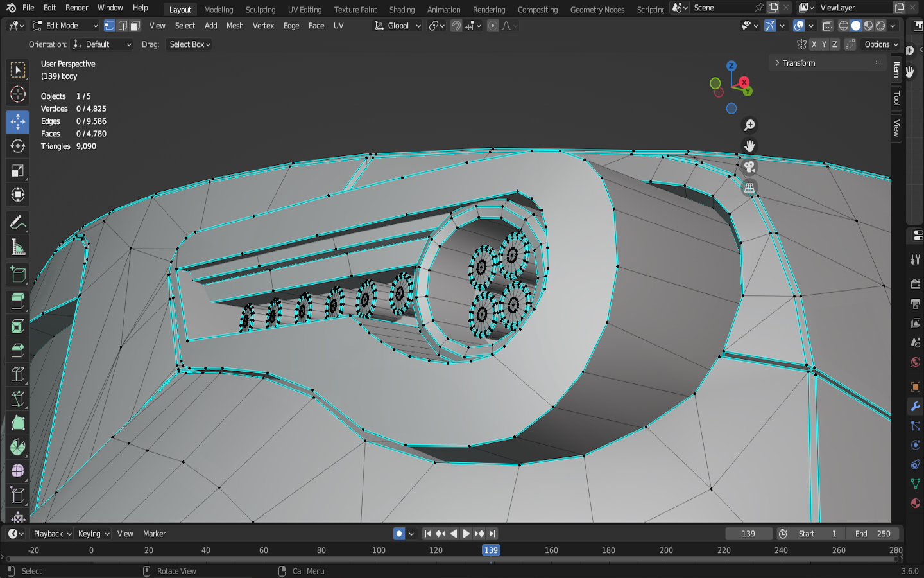Select the Measure tool
The width and height of the screenshot is (924, 578).
18,248
